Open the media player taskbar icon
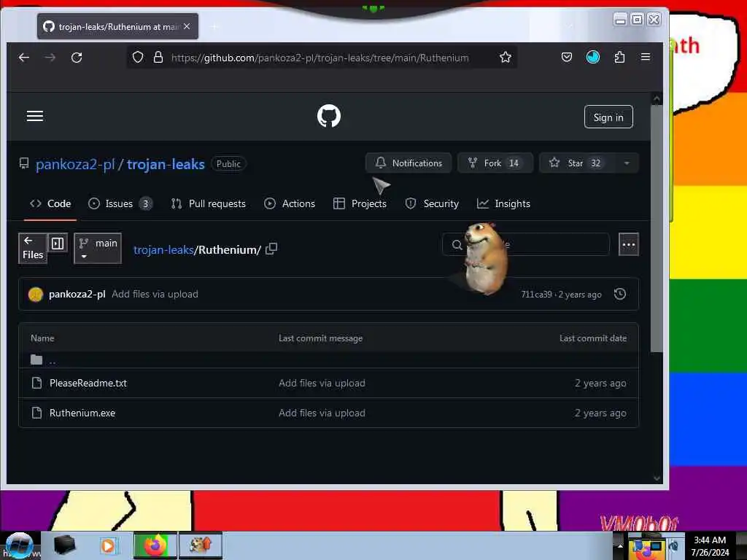This screenshot has height=560, width=747. tap(108, 545)
